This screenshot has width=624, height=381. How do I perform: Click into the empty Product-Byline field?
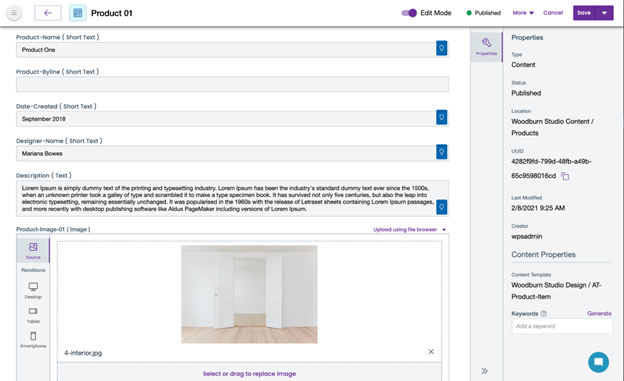point(232,84)
